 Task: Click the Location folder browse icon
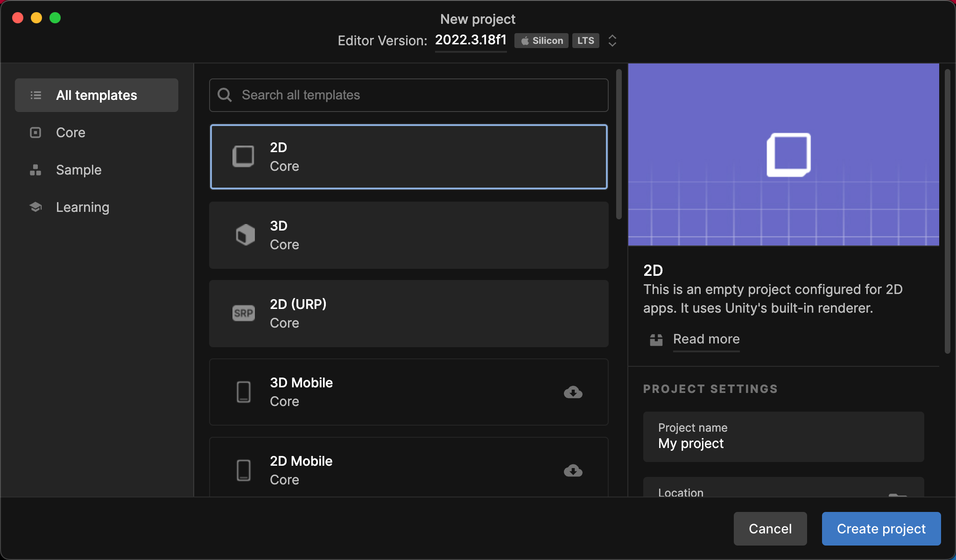click(897, 495)
